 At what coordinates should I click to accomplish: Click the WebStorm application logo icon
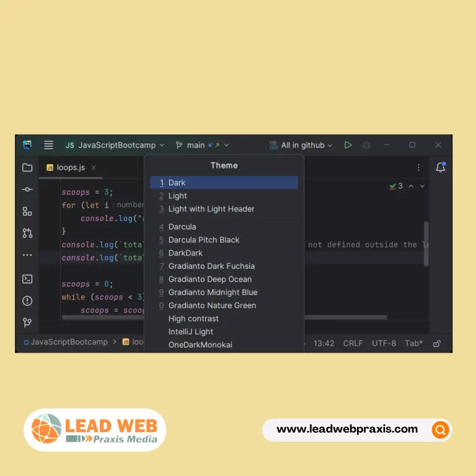click(27, 145)
